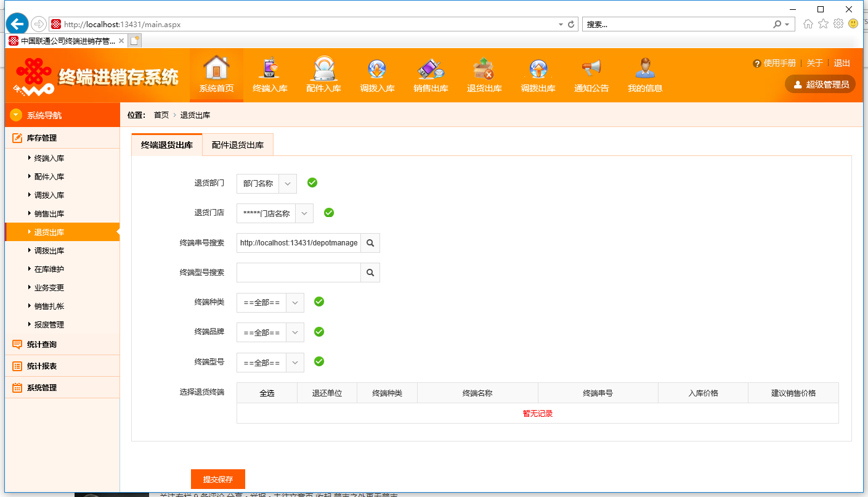Expand 统计查询 sidebar section
This screenshot has width=868, height=497.
(62, 345)
